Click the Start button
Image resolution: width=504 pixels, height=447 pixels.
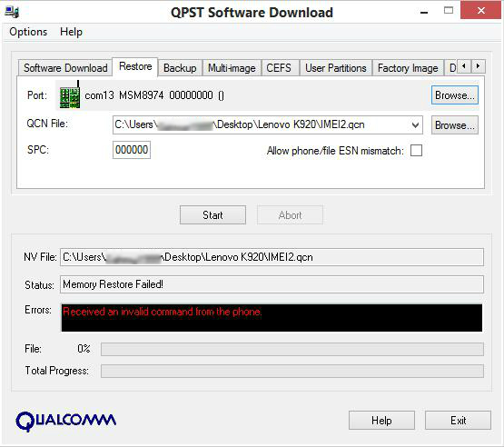click(x=212, y=214)
